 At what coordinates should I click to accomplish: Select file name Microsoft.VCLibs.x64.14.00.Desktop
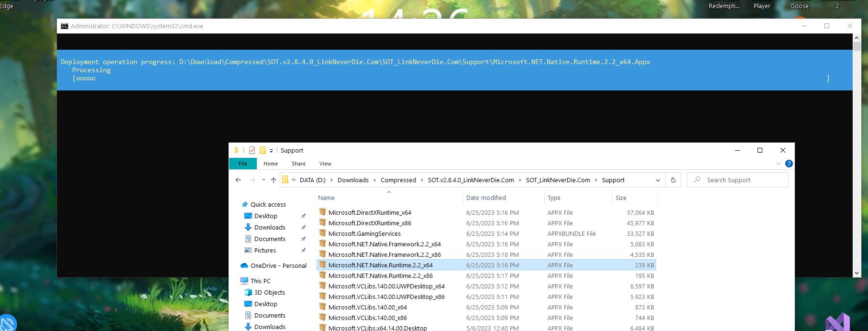click(378, 328)
